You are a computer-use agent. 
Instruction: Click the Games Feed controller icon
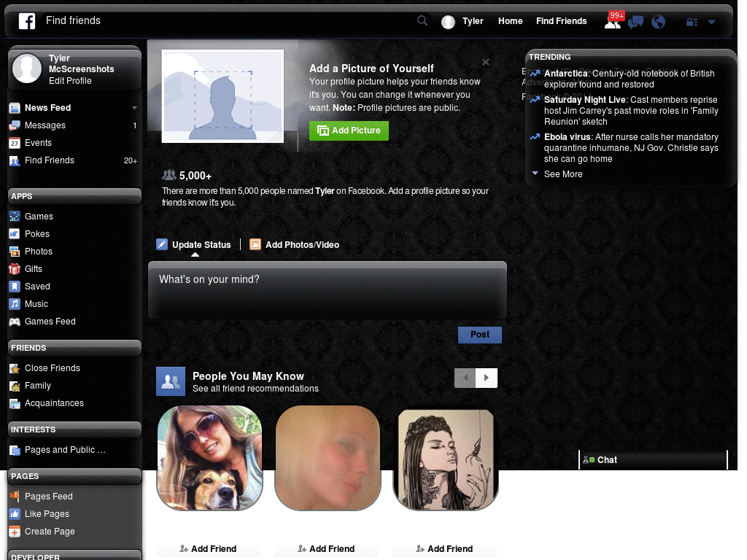15,322
